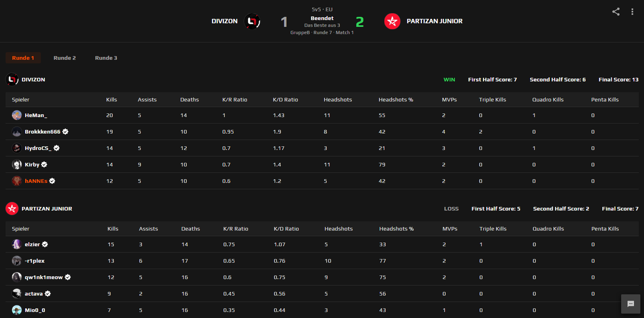Screen dimensions: 644x318
Task: Open Brokkken666 player profile link
Action: (42, 132)
